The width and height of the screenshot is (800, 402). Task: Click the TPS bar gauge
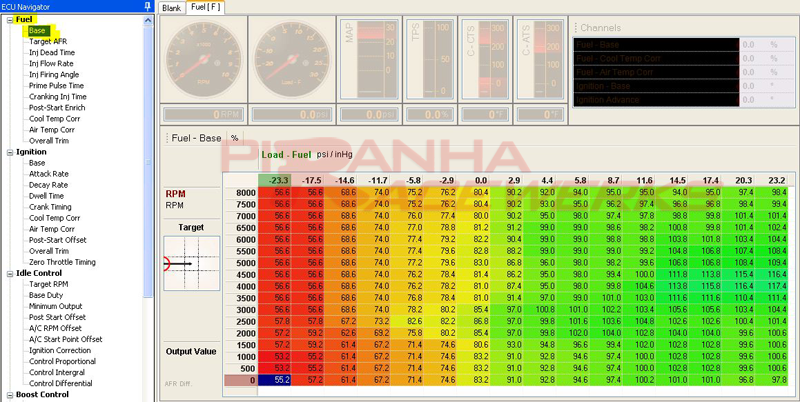(430, 60)
